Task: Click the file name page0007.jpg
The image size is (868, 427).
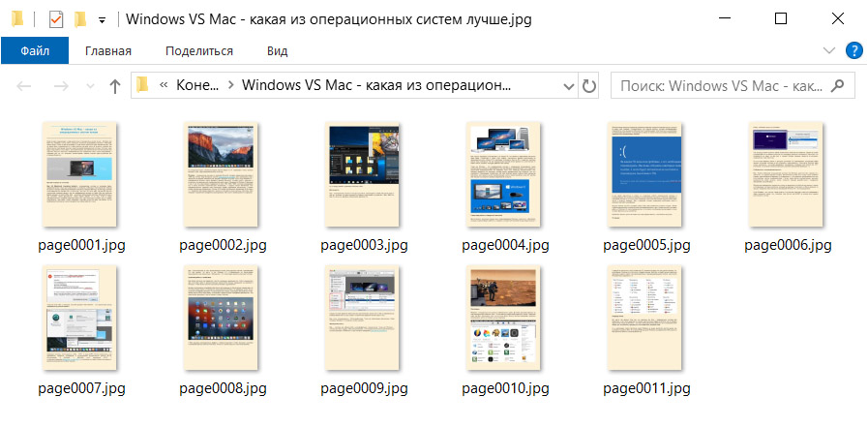Action: (81, 389)
